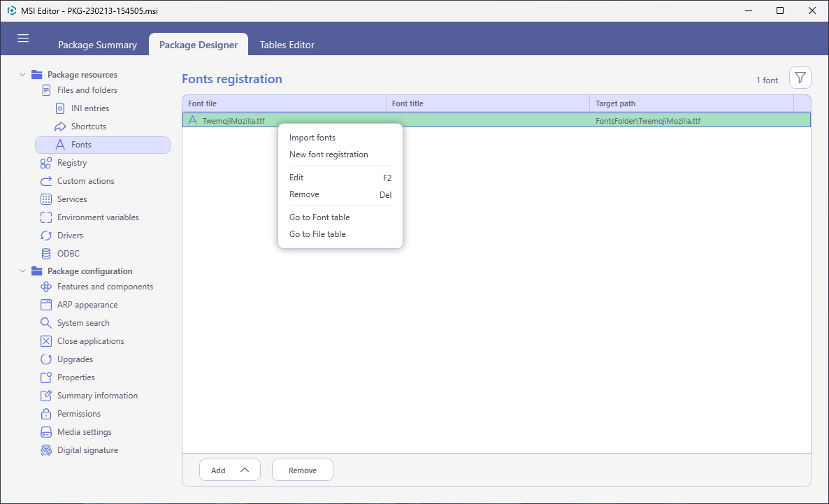
Task: Click the Environment variables bracket icon
Action: 46,217
